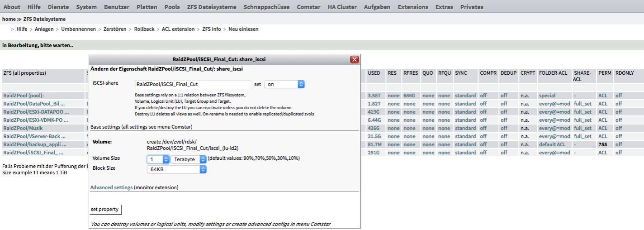Click the set property button
Image resolution: width=644 pixels, height=230 pixels.
[105, 210]
